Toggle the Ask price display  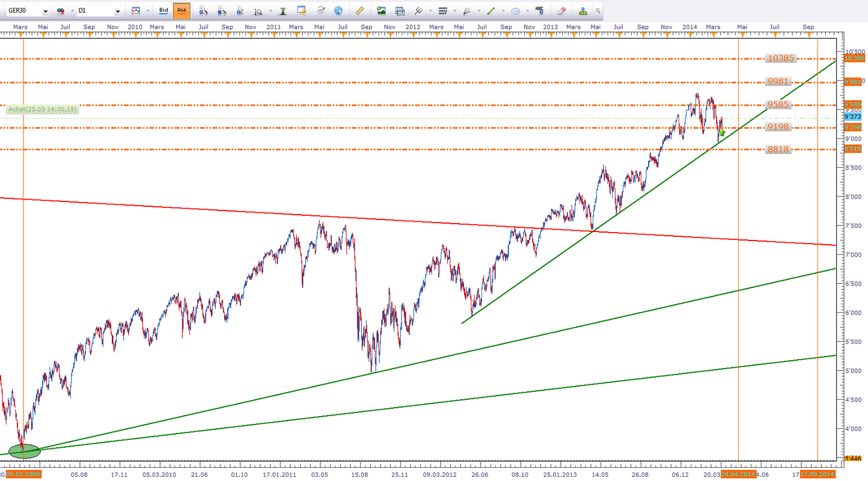click(x=182, y=11)
